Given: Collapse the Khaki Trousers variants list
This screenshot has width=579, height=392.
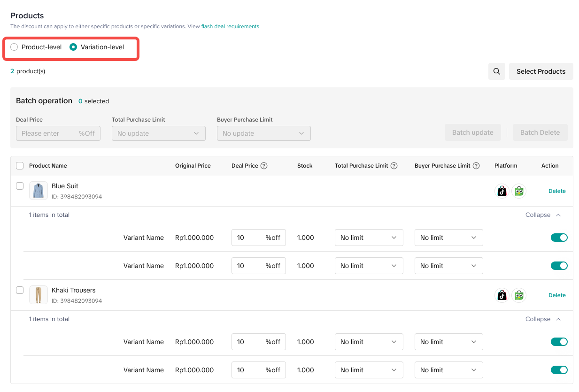Looking at the screenshot, I should pos(543,319).
